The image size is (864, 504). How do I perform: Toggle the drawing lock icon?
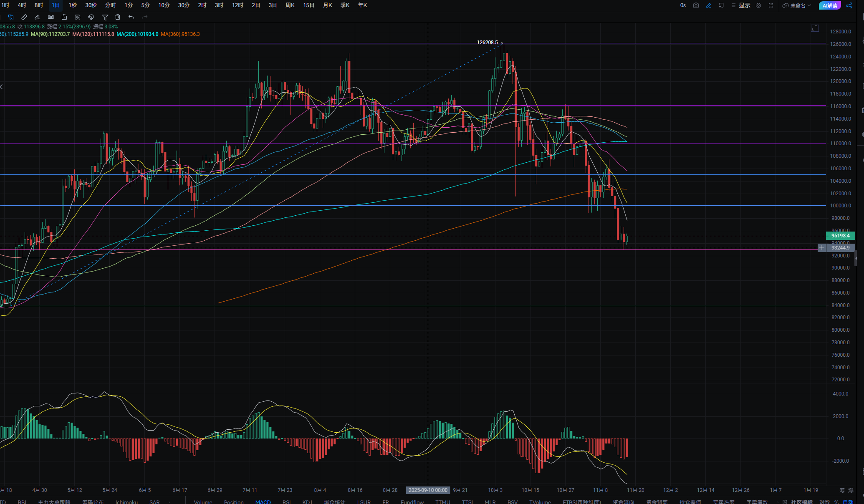(64, 17)
